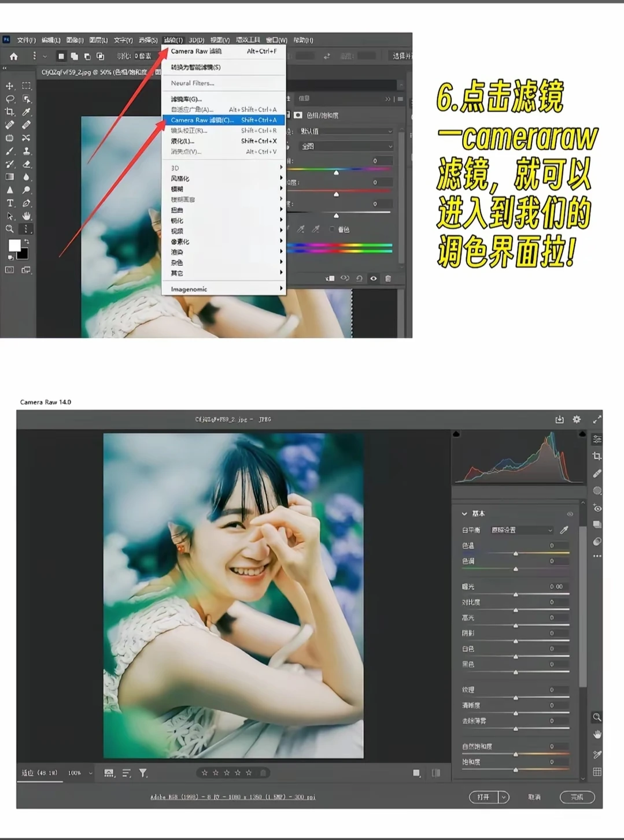This screenshot has width=624, height=840.
Task: Select the Rectangular Marquee tool
Action: 26,86
